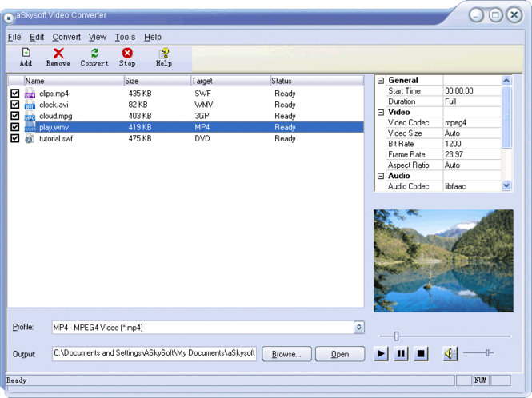Select the cloud.mpg file name
532x398 pixels.
point(56,116)
